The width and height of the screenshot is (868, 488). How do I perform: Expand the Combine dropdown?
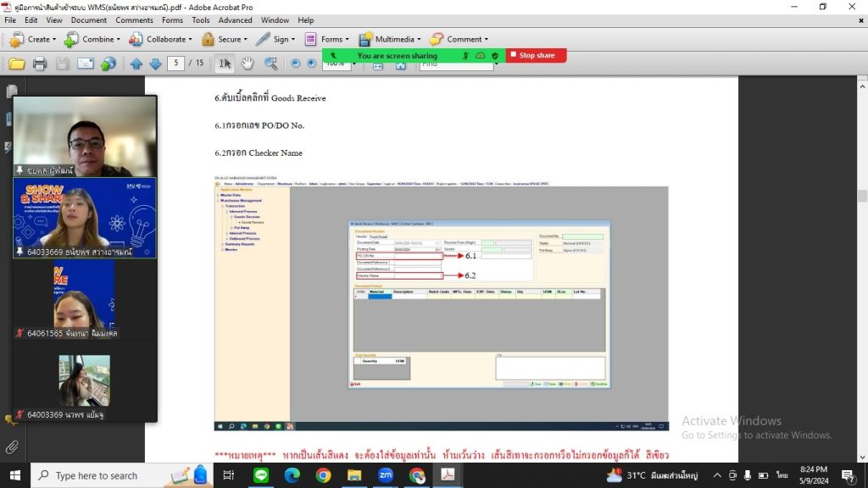tap(92, 39)
